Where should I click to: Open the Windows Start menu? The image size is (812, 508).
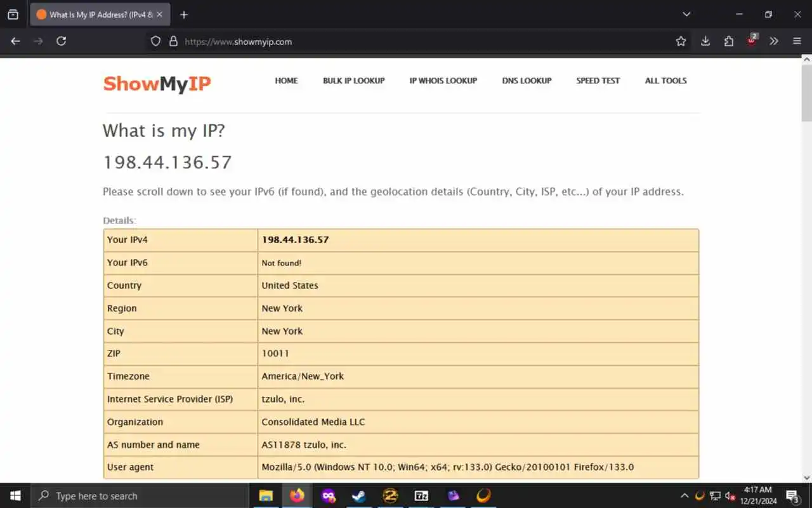pos(15,496)
